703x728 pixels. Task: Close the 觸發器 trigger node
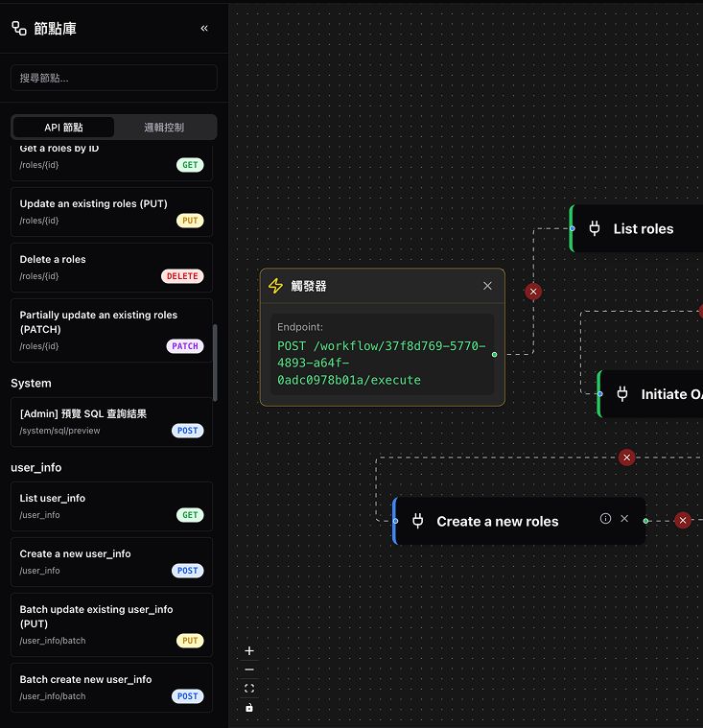tap(487, 286)
